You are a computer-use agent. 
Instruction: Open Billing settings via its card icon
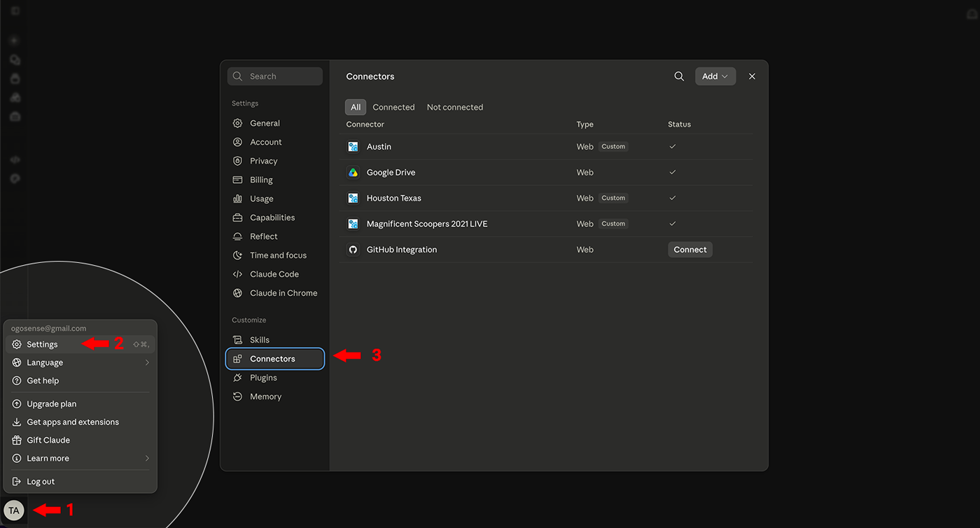coord(237,180)
